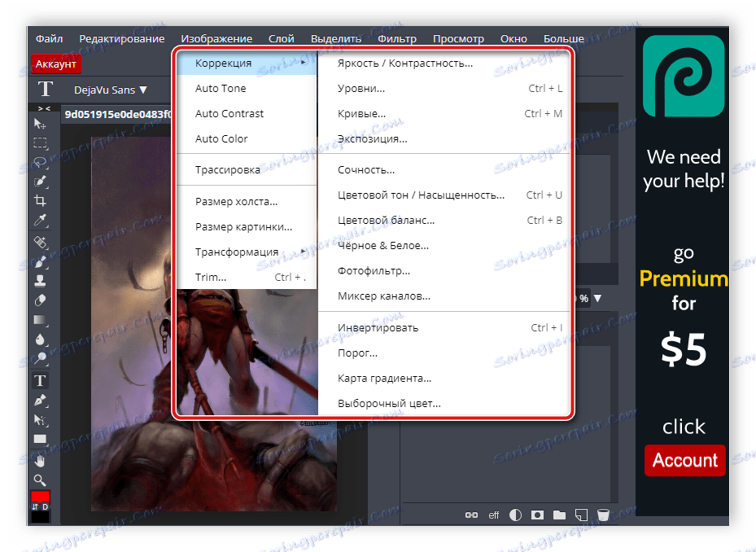The height and width of the screenshot is (552, 756).
Task: Select the Hand tool
Action: click(40, 461)
